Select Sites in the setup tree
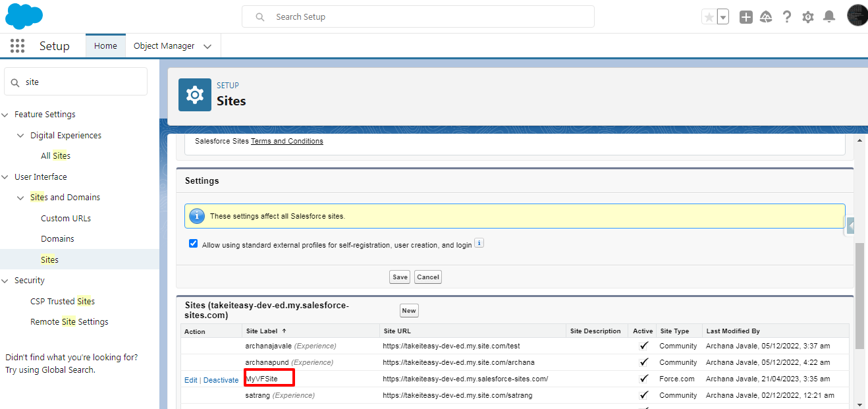 49,259
